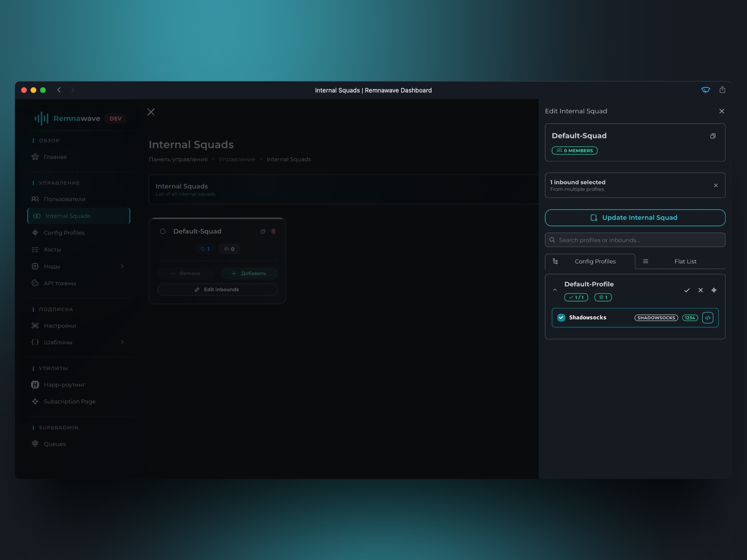Click the code icon on the Shadowsocks row
747x560 pixels.
point(707,318)
